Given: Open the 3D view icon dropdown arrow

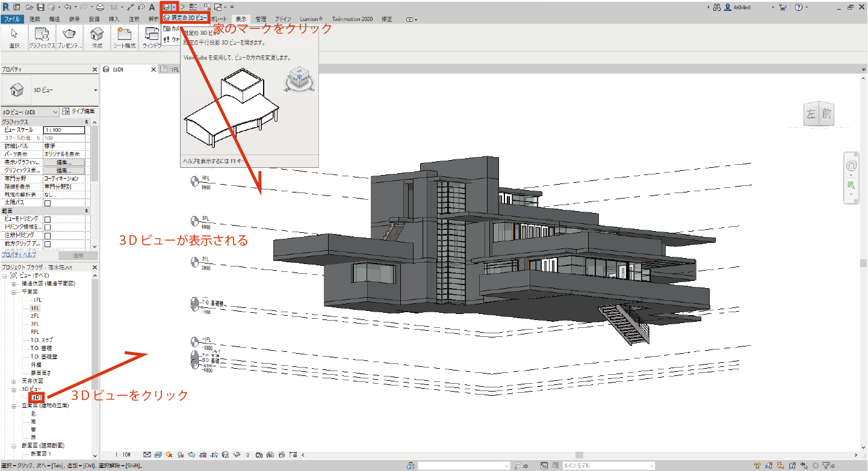Looking at the screenshot, I should pos(173,7).
